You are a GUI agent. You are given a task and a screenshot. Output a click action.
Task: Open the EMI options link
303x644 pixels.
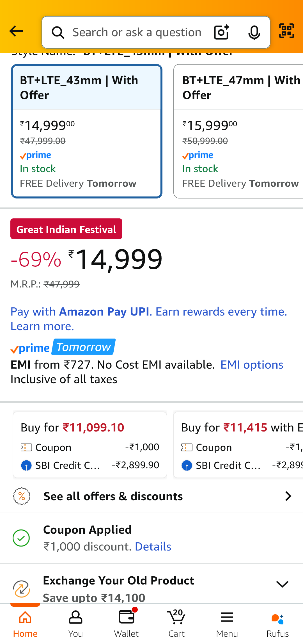pos(252,365)
